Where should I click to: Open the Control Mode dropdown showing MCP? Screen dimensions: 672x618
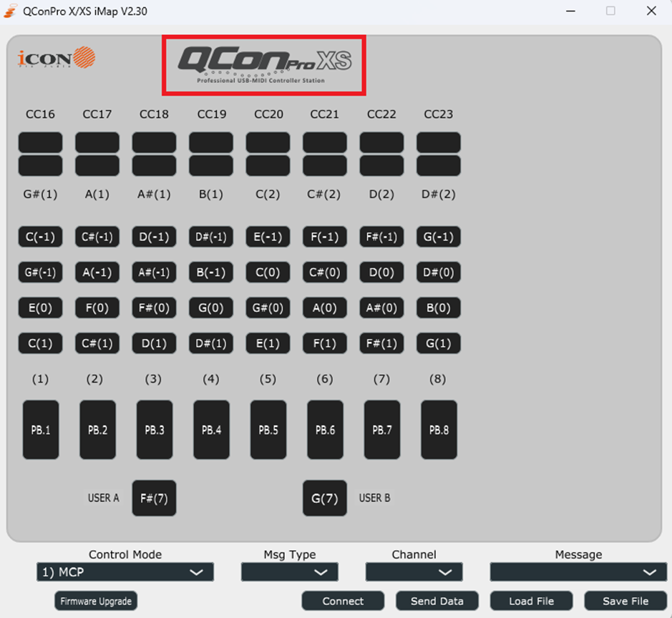pos(125,572)
